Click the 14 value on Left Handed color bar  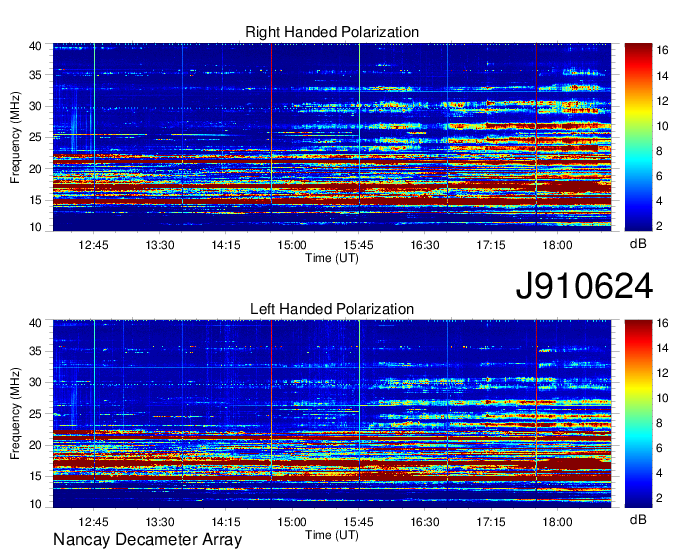coord(662,348)
